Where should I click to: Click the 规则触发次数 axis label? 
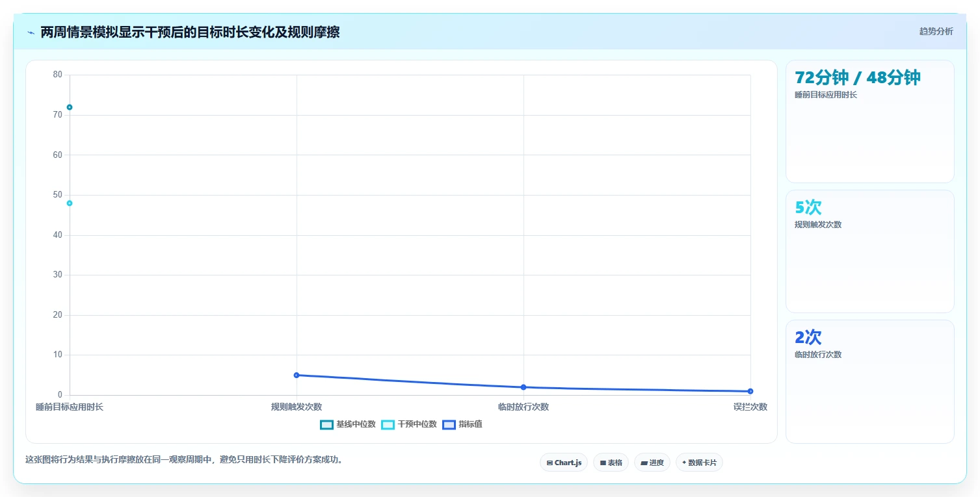(297, 407)
